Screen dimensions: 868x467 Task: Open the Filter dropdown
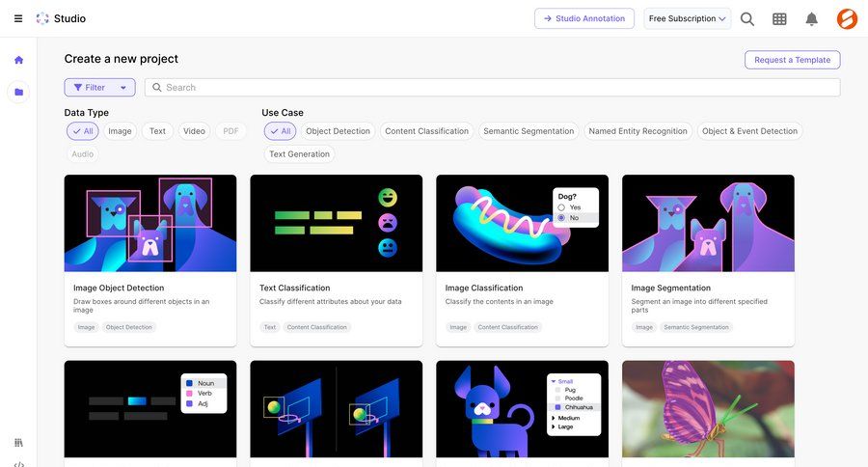(x=99, y=88)
